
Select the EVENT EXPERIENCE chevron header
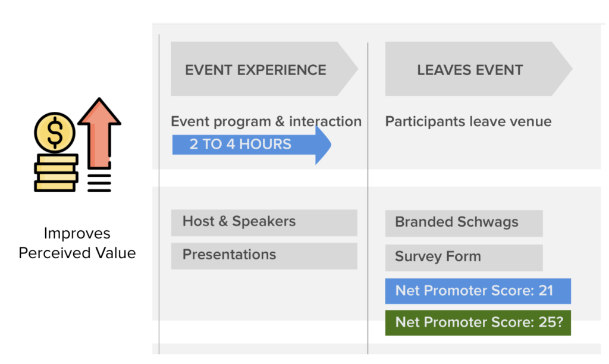click(x=264, y=69)
